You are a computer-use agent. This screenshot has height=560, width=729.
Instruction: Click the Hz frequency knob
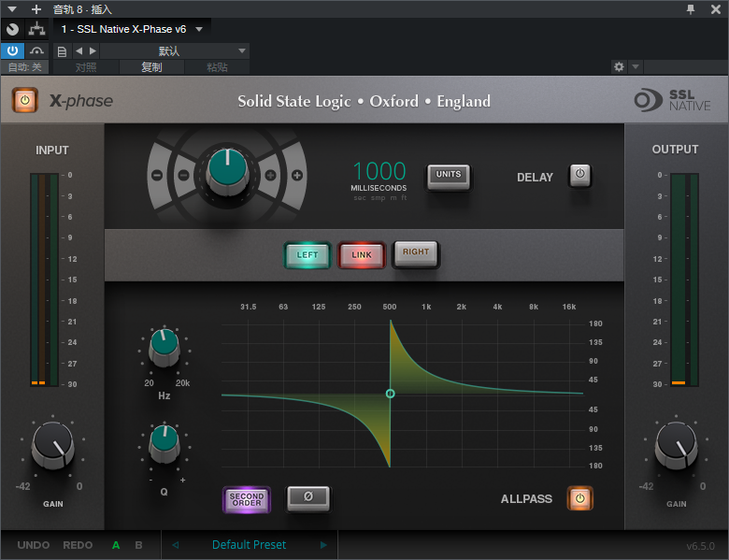(164, 348)
